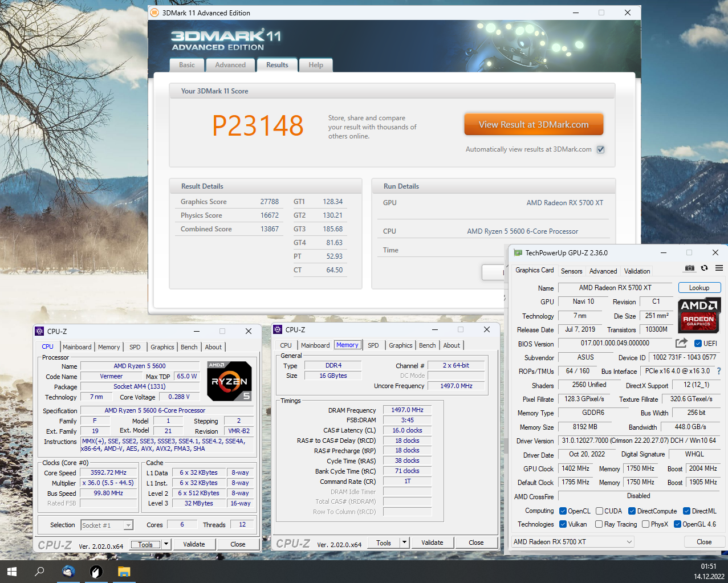Click the BIOS export arrow icon
This screenshot has width=728, height=583.
[681, 343]
